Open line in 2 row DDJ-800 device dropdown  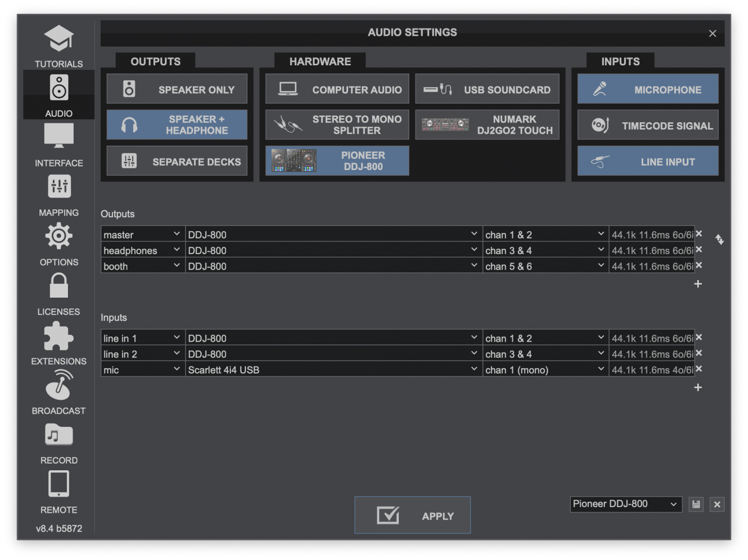point(334,354)
